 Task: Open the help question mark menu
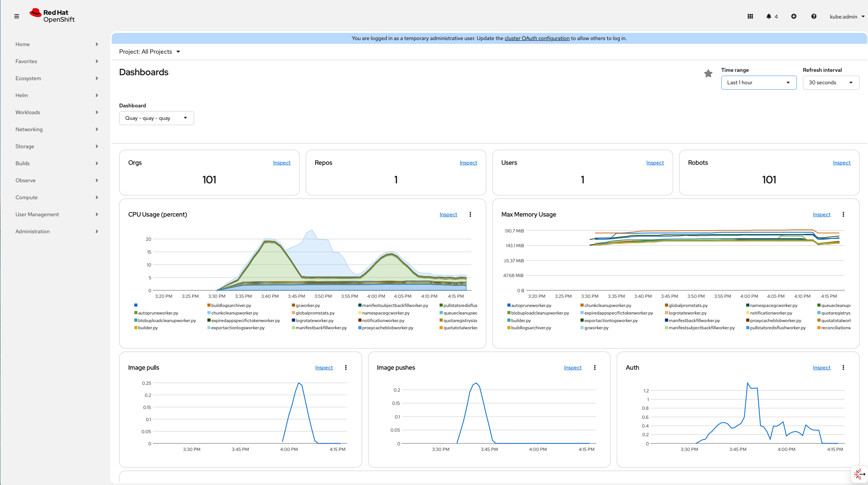pyautogui.click(x=814, y=16)
